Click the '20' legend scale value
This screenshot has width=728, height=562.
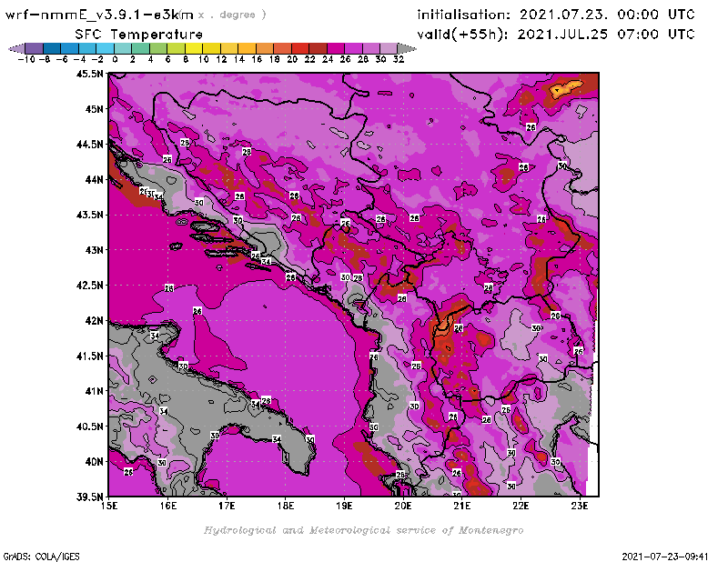[x=292, y=59]
